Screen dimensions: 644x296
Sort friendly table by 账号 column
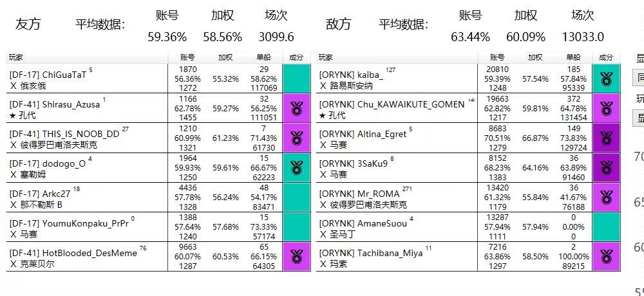pos(187,57)
